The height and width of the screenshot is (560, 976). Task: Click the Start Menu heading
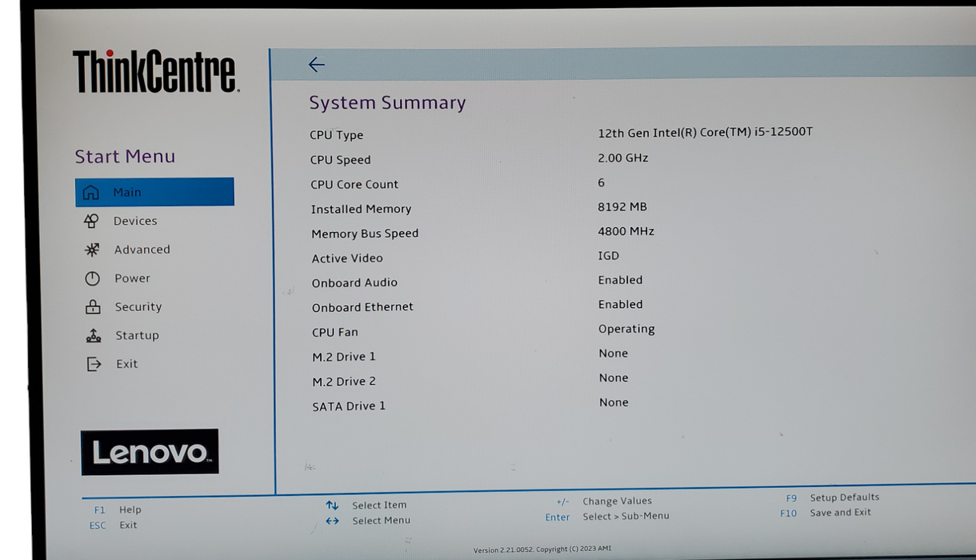pos(125,157)
